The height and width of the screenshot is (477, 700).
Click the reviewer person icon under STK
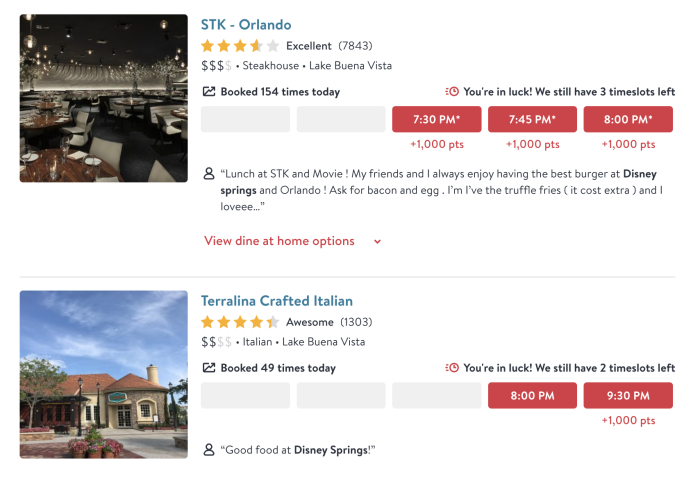coord(209,173)
